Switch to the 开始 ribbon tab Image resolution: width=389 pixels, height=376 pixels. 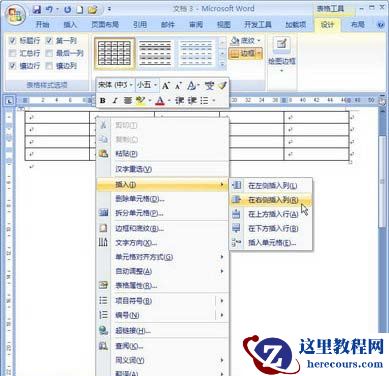[x=42, y=24]
